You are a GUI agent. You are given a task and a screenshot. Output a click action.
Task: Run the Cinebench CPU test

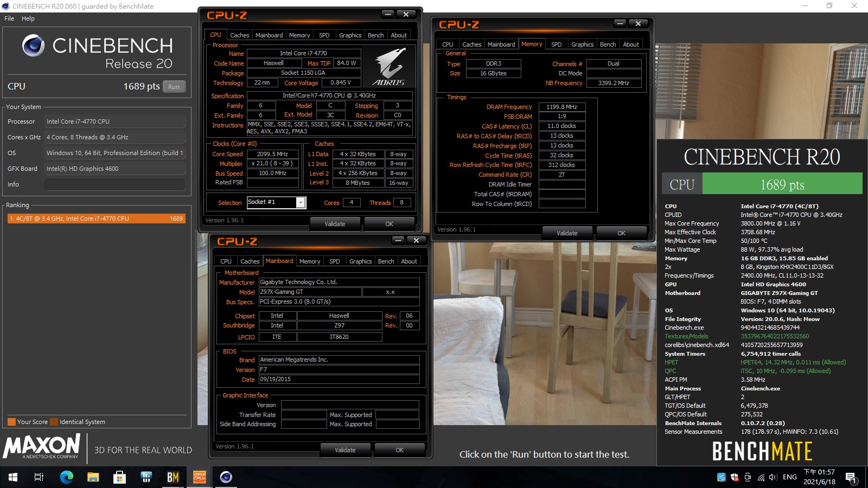pyautogui.click(x=174, y=87)
